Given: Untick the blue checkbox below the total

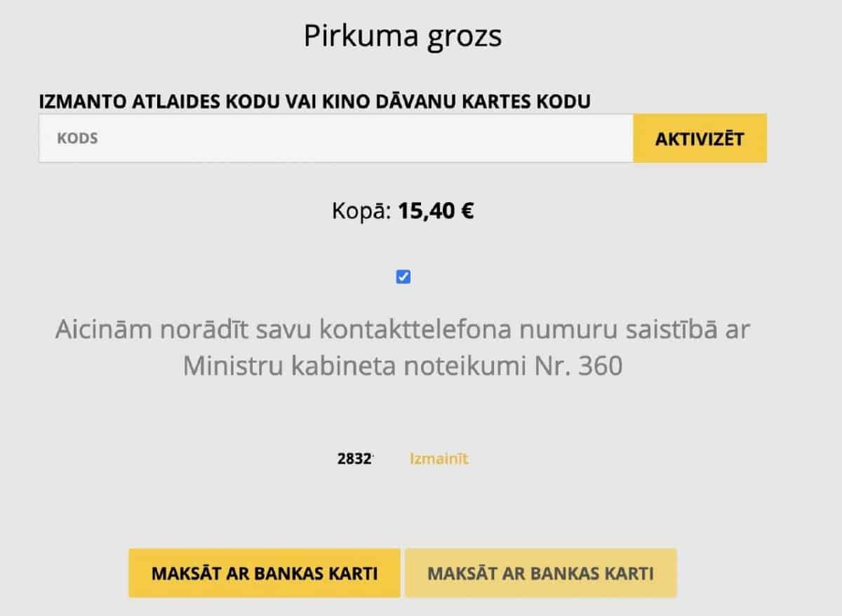Looking at the screenshot, I should point(403,277).
